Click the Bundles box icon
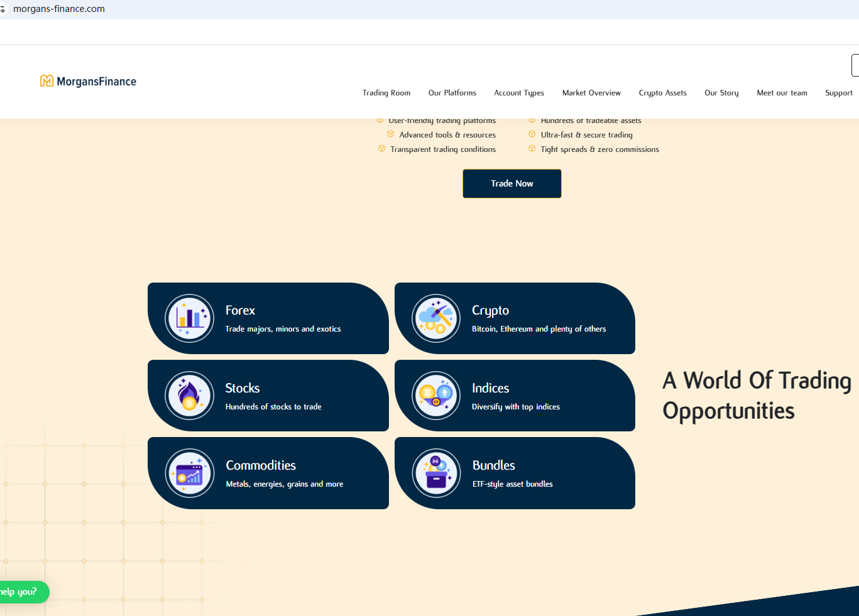This screenshot has height=616, width=859. (x=436, y=473)
